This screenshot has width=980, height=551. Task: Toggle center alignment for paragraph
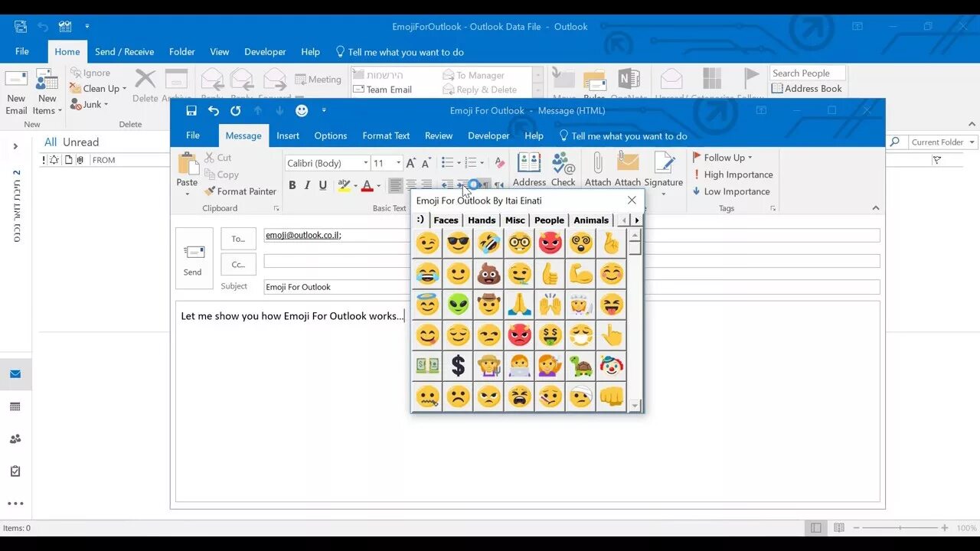point(411,185)
